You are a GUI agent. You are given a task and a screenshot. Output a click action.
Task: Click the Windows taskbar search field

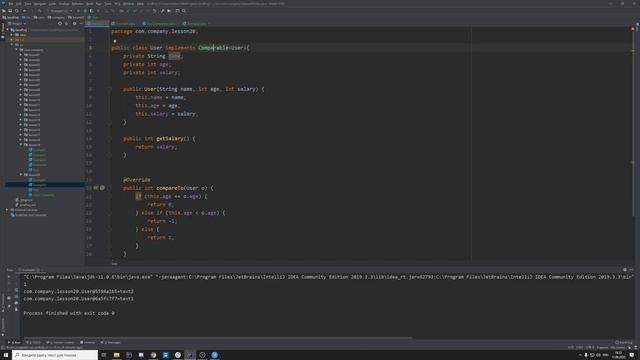click(x=55, y=355)
